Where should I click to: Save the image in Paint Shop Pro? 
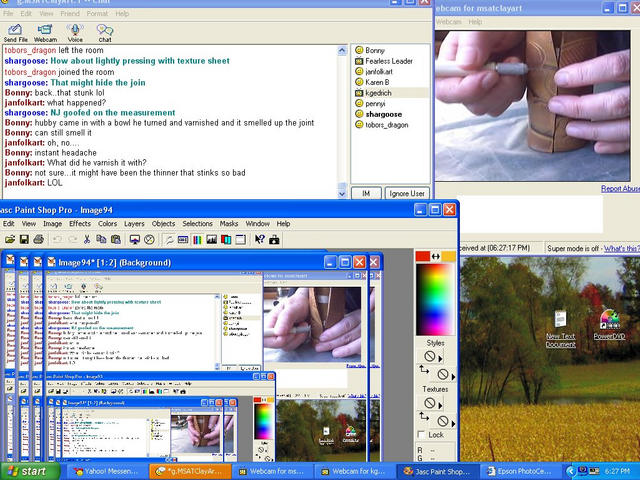coord(24,240)
